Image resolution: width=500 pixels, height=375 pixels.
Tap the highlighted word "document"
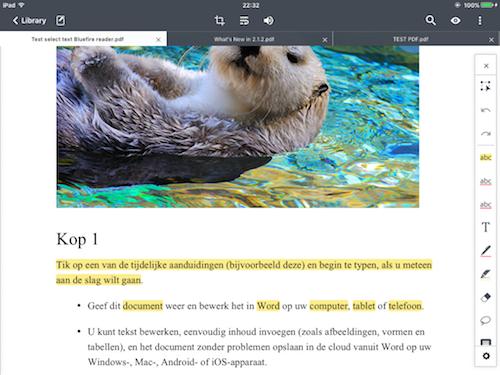coord(143,306)
